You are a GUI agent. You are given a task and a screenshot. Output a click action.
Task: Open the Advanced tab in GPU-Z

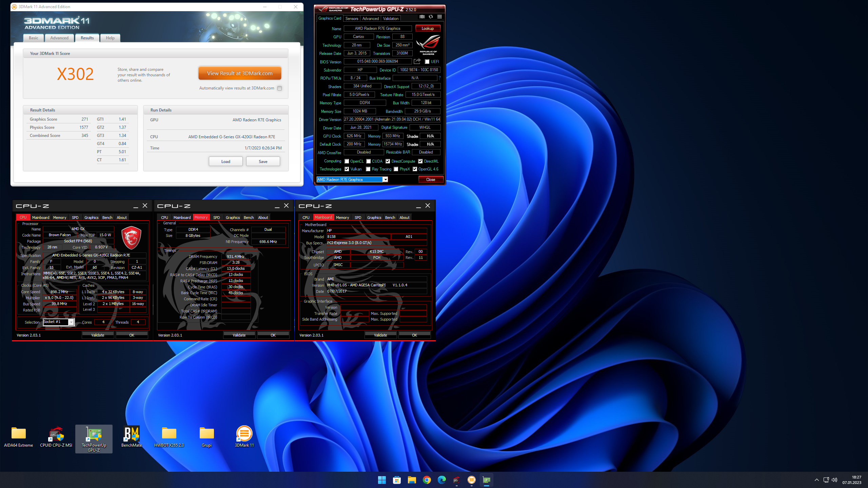370,19
